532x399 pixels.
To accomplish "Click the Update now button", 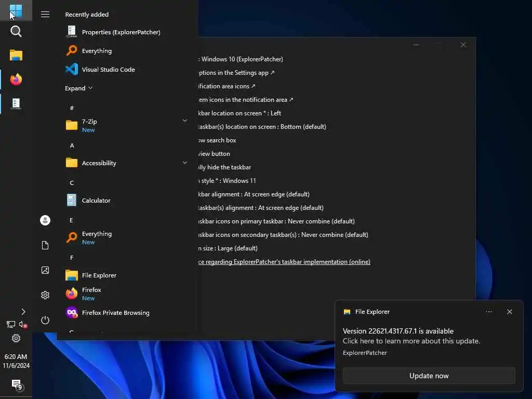I will (x=429, y=376).
